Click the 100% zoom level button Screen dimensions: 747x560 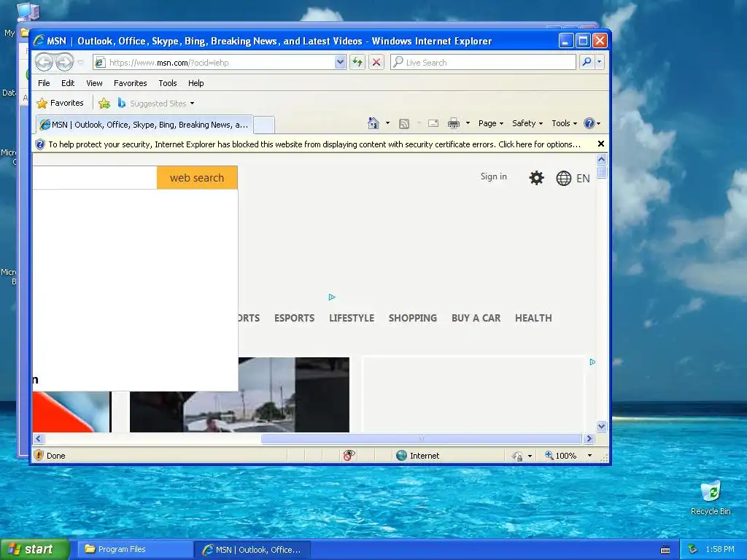click(561, 455)
